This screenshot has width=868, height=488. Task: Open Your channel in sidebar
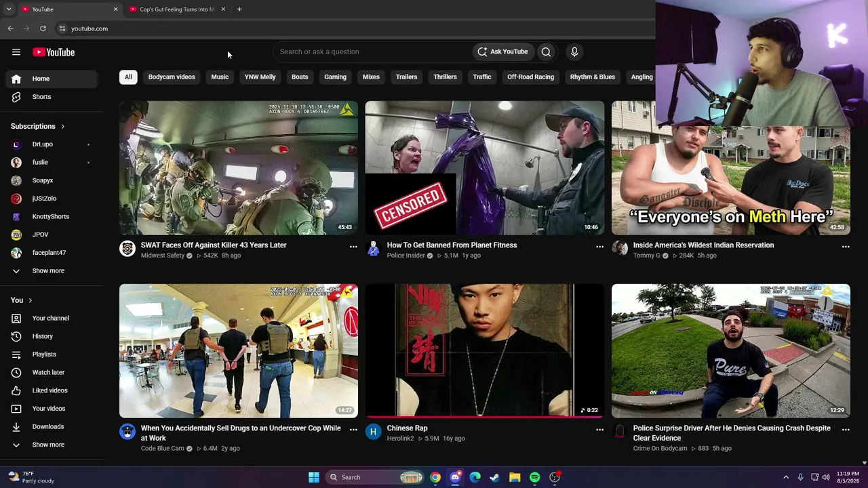(52, 319)
